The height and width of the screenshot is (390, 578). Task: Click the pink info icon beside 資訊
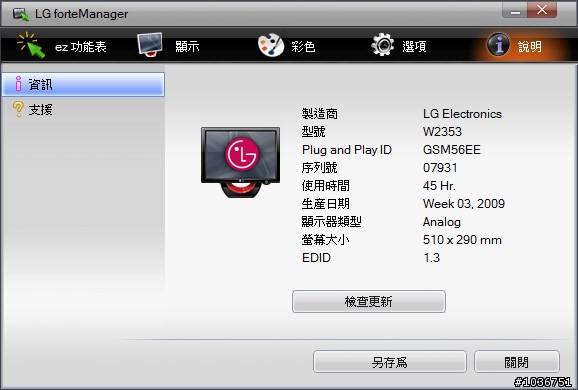pyautogui.click(x=18, y=84)
